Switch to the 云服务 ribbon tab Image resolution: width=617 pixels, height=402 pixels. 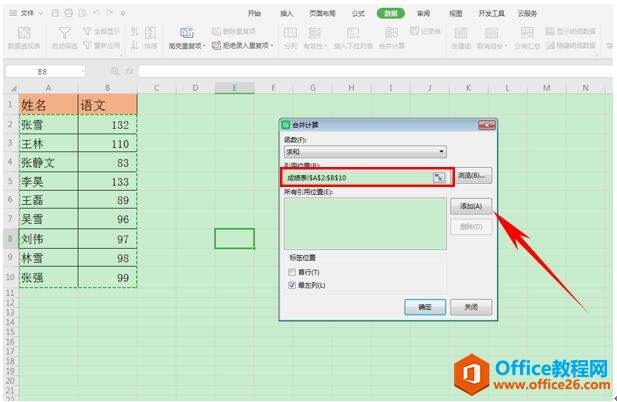pyautogui.click(x=527, y=13)
